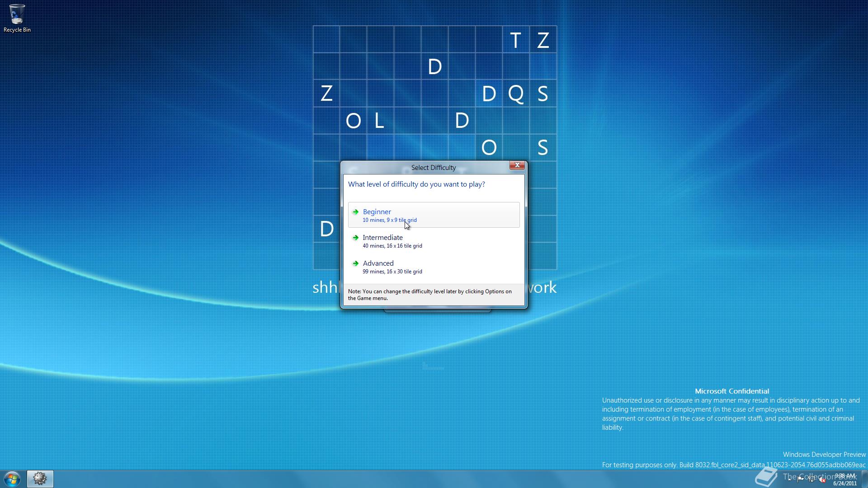The image size is (868, 488).
Task: Unmute the system volume speaker icon
Action: tap(822, 480)
